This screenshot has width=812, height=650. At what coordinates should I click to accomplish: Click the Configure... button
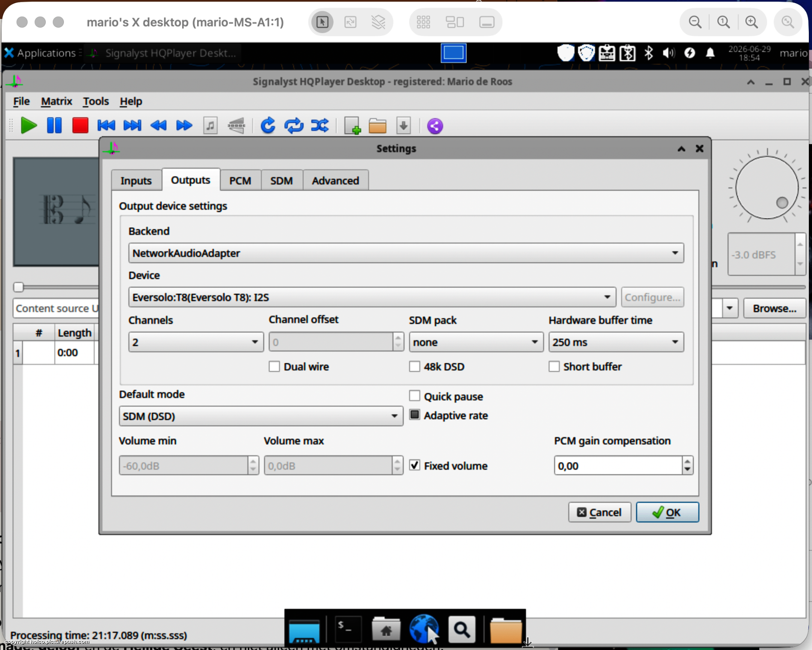652,297
